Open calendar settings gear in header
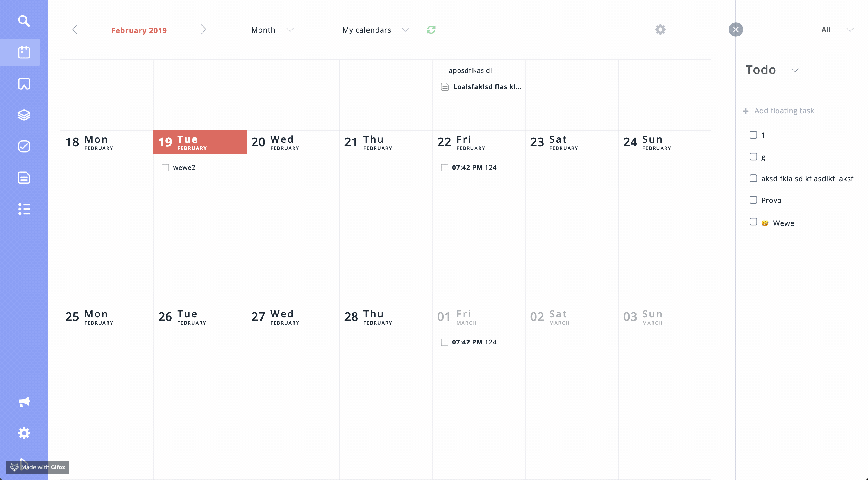The image size is (868, 480). click(660, 30)
